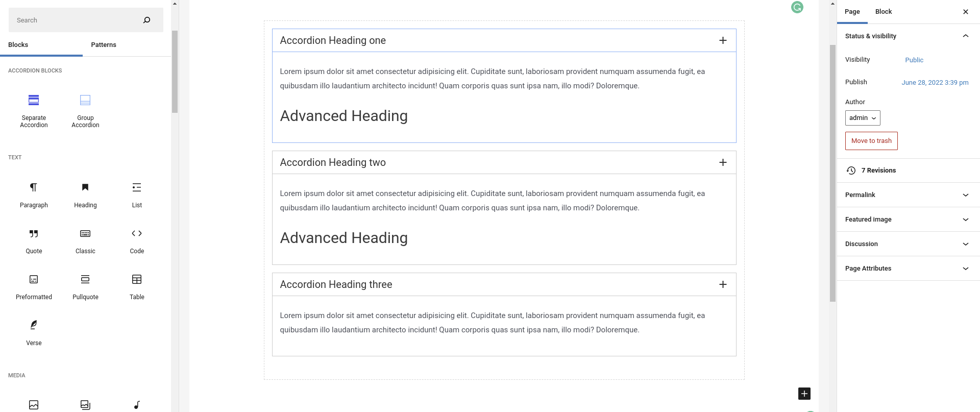Open the Public visibility link
Viewport: 980px width, 412px height.
pos(914,60)
